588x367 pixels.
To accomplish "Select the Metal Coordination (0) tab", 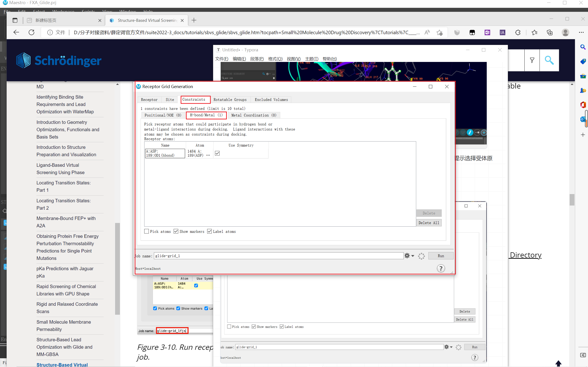I will coord(254,115).
